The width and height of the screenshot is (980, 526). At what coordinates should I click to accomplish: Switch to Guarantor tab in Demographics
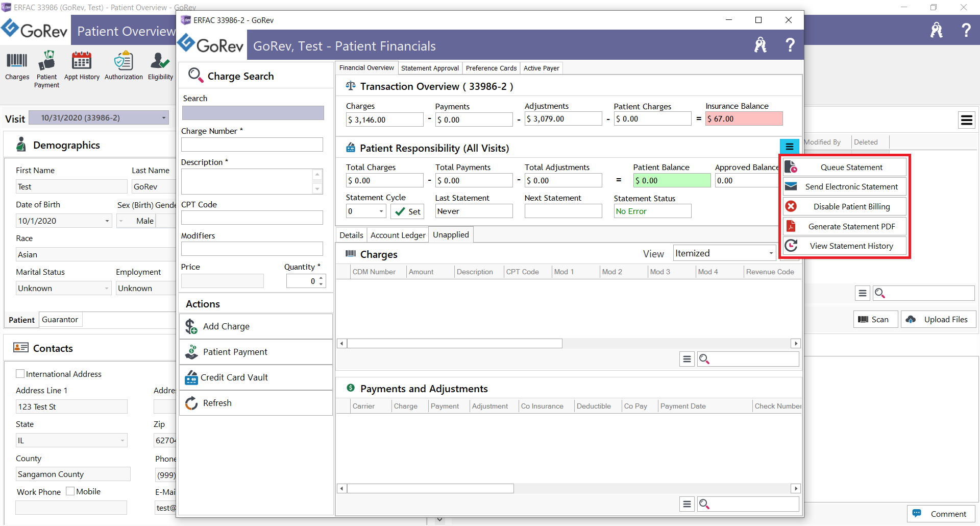point(60,319)
